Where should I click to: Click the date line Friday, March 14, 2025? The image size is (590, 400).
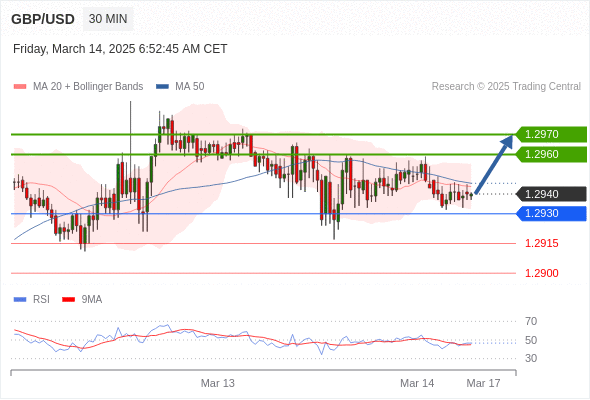click(120, 49)
